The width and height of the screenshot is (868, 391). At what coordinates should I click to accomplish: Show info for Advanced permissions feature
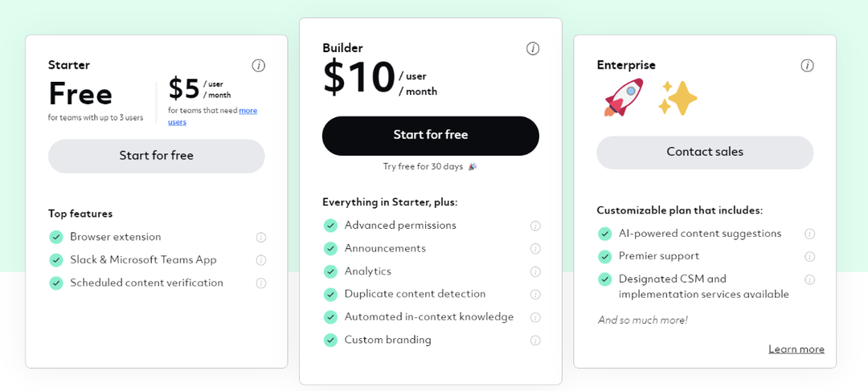tap(535, 226)
